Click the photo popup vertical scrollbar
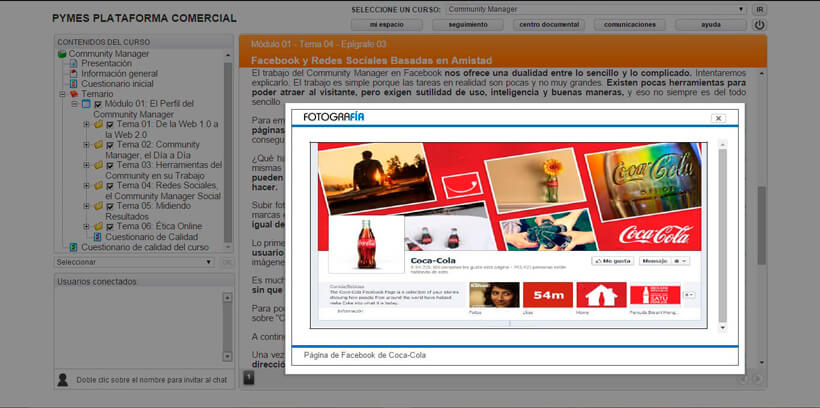Viewport: 820px width, 408px height. (723, 235)
